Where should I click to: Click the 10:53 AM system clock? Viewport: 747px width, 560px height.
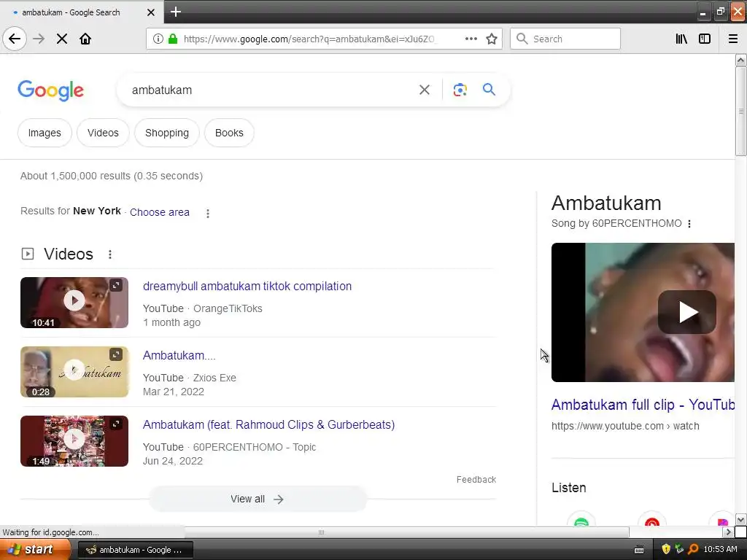click(x=720, y=550)
